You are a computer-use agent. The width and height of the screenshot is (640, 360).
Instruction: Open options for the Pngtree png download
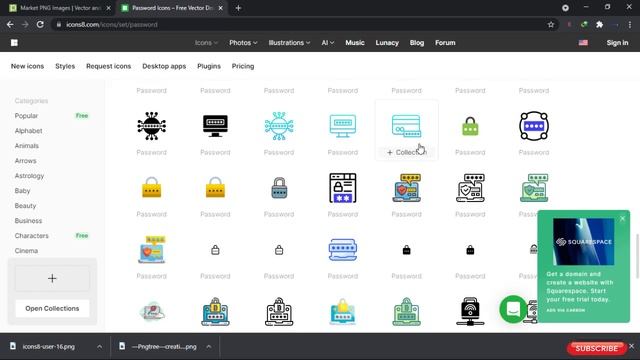pos(209,347)
